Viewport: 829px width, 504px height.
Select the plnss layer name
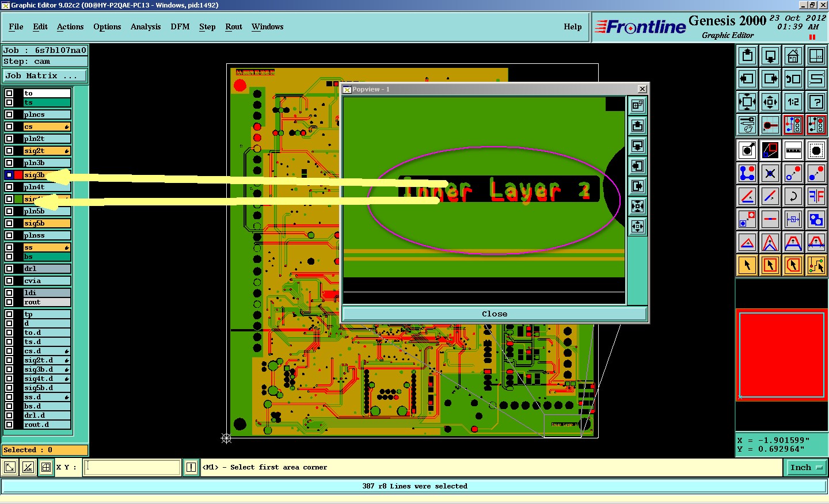pyautogui.click(x=47, y=235)
